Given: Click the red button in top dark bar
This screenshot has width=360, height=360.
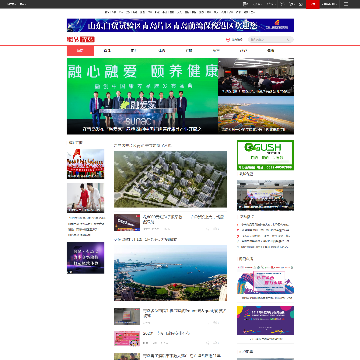Looking at the screenshot, I should point(313,4).
